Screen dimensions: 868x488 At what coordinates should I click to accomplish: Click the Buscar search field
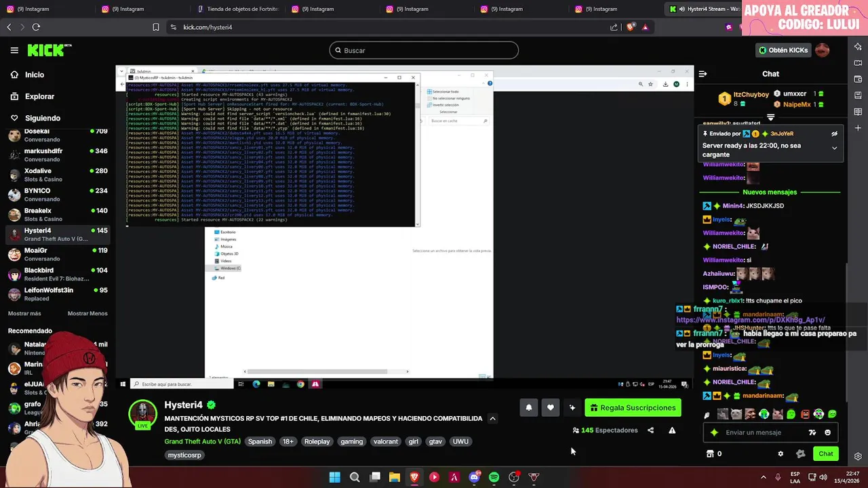[x=424, y=50]
